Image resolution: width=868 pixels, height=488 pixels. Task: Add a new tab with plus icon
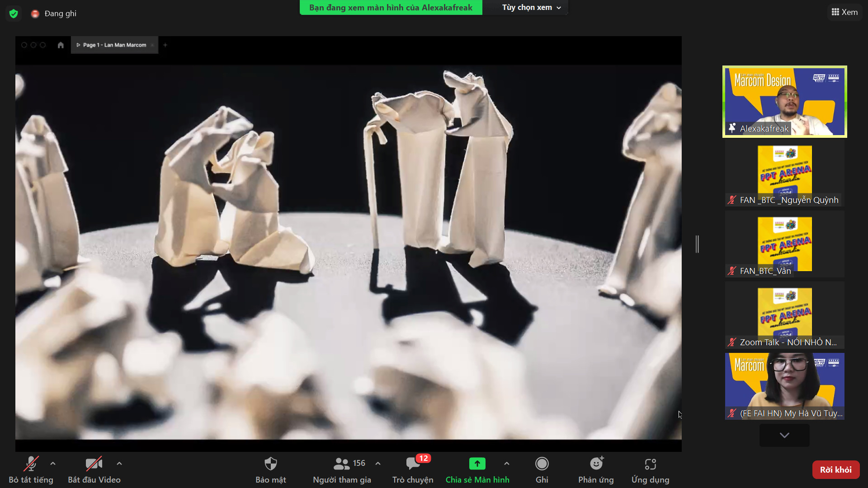[x=165, y=45]
